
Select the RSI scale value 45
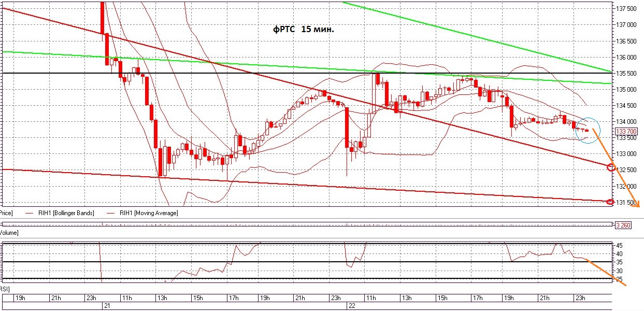click(x=620, y=245)
